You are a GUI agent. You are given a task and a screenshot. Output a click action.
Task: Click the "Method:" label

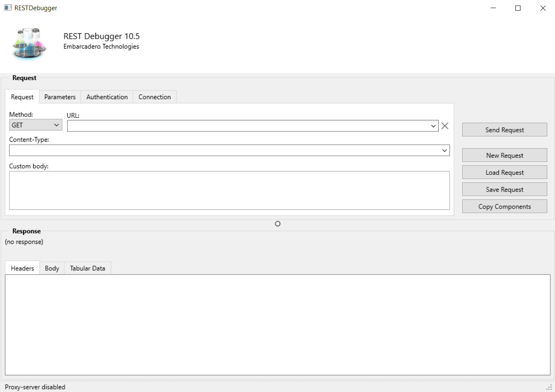click(21, 114)
